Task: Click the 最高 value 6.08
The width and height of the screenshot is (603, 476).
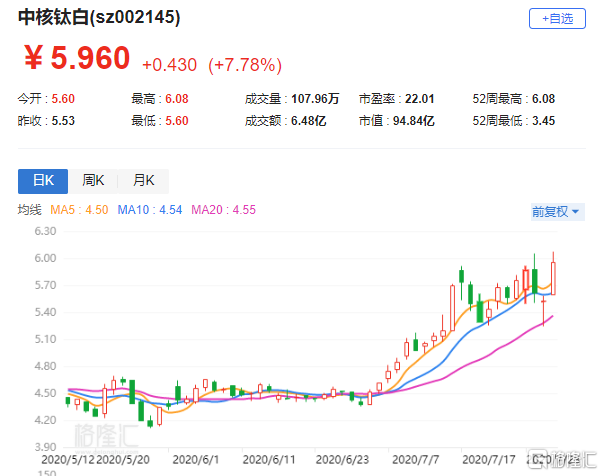Action: 177,99
